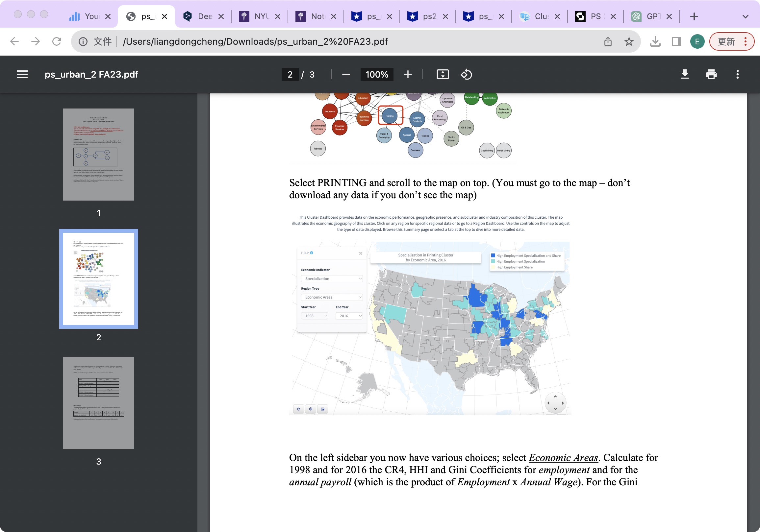
Task: Select page 3 thumbnail
Action: tap(99, 403)
